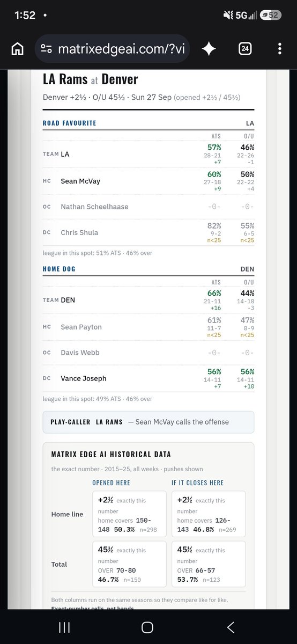The image size is (297, 644).
Task: Open the Chrome three-dot menu
Action: 279,49
